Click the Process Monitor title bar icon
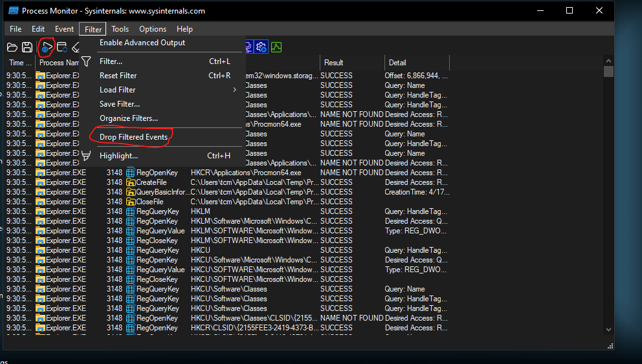 pyautogui.click(x=14, y=10)
